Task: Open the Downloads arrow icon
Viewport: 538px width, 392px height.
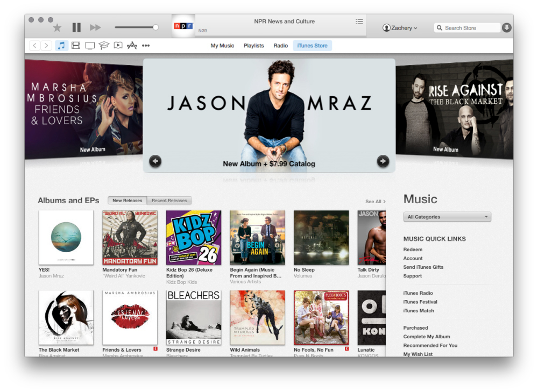Action: point(507,28)
